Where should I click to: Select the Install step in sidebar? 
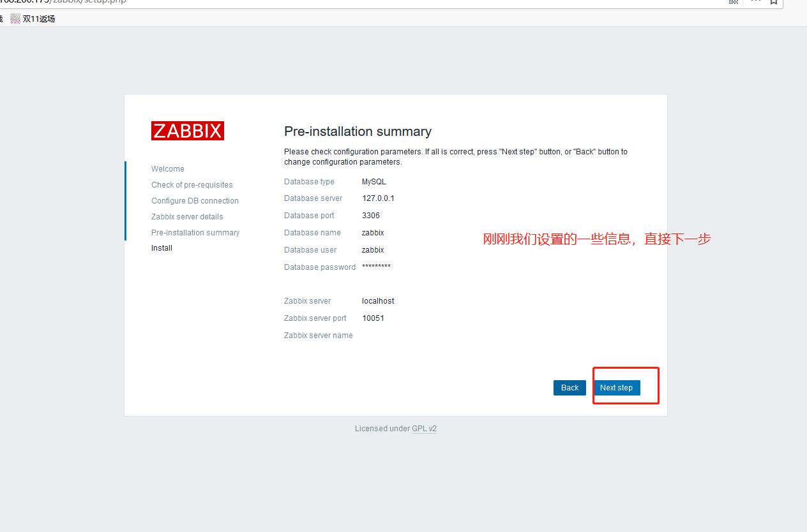(x=162, y=248)
